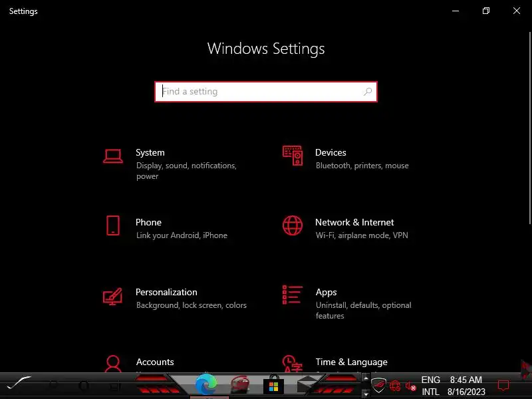Minimize the Settings window
The image size is (532, 399).
point(456,11)
